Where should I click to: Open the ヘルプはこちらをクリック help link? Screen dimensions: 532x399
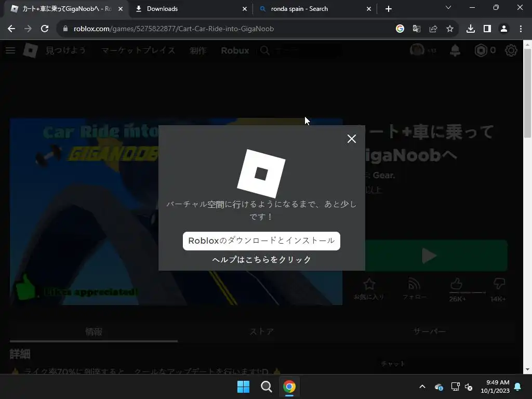(261, 260)
